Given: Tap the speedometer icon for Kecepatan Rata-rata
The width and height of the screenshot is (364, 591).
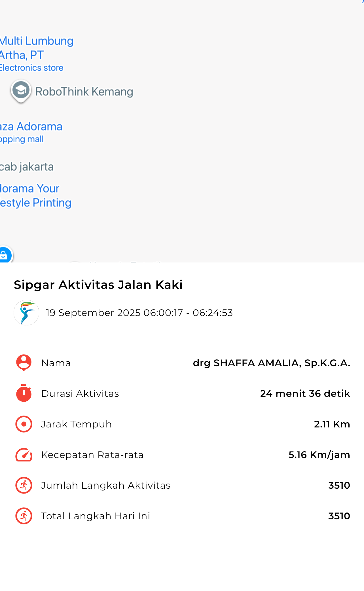Looking at the screenshot, I should tap(24, 455).
